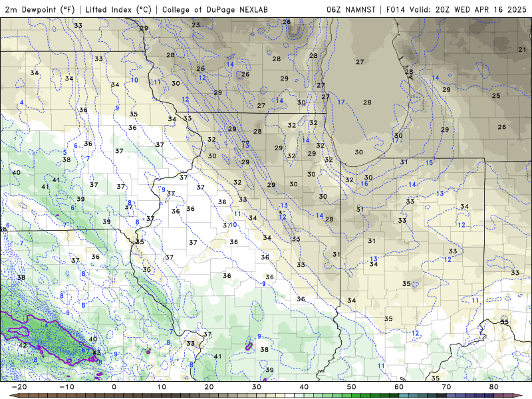Click the blue lifted index label "15"
Screen dimensions: 532x399
429,163
